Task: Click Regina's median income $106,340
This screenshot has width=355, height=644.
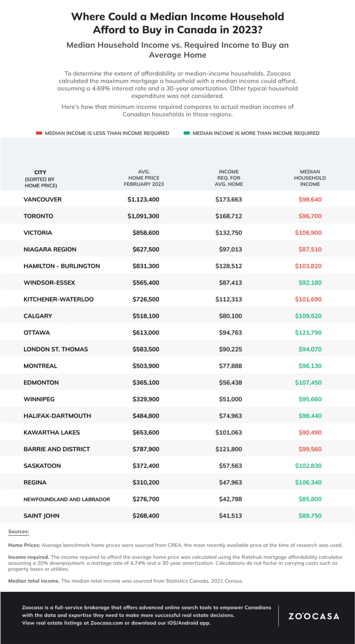Action: tap(308, 482)
